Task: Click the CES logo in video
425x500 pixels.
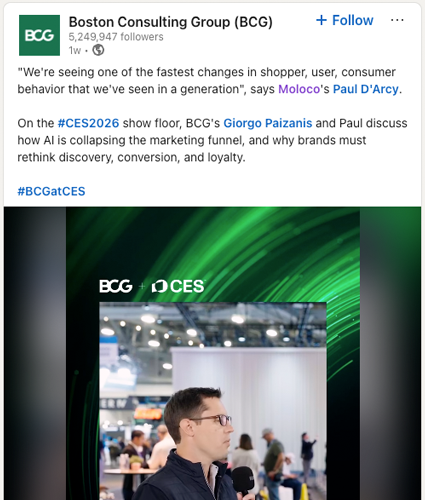Action: [x=178, y=286]
